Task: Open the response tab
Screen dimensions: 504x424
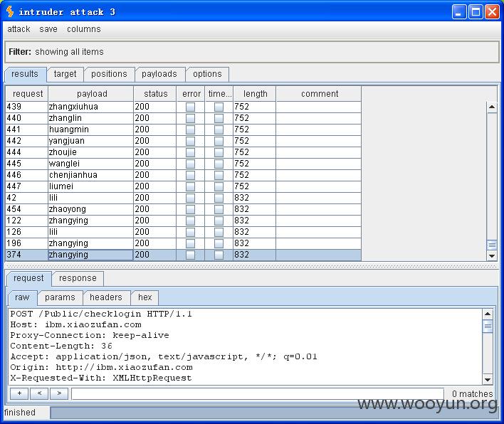Action: [78, 278]
